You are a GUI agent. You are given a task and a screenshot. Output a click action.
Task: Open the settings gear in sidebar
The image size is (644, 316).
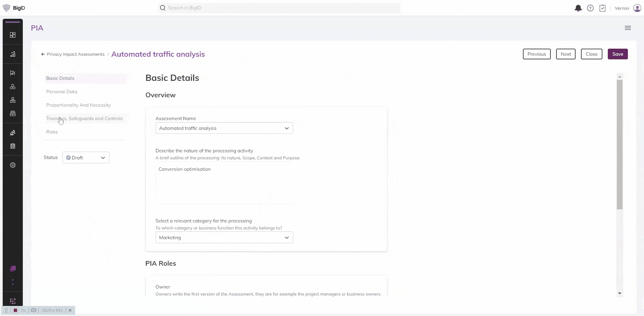coord(13,165)
